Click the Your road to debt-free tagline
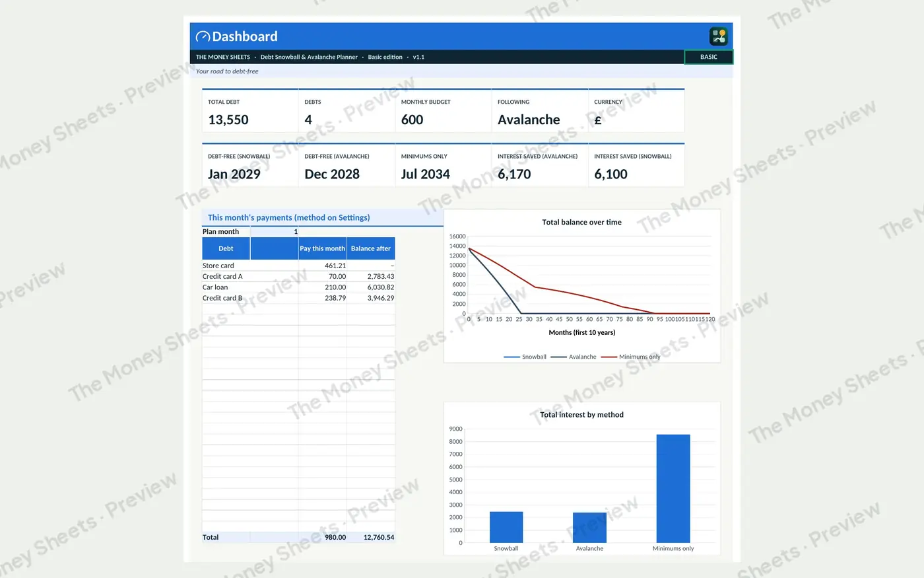Screen dimensions: 924x578 tap(227, 71)
